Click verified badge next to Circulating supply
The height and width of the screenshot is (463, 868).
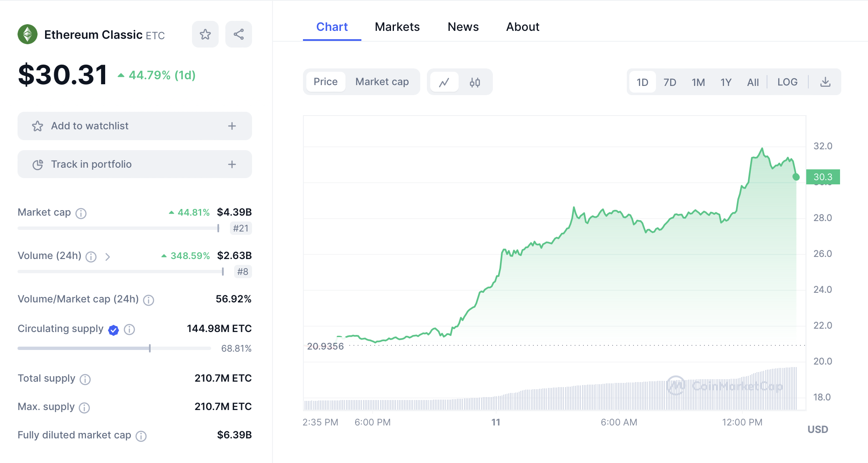[x=114, y=330]
